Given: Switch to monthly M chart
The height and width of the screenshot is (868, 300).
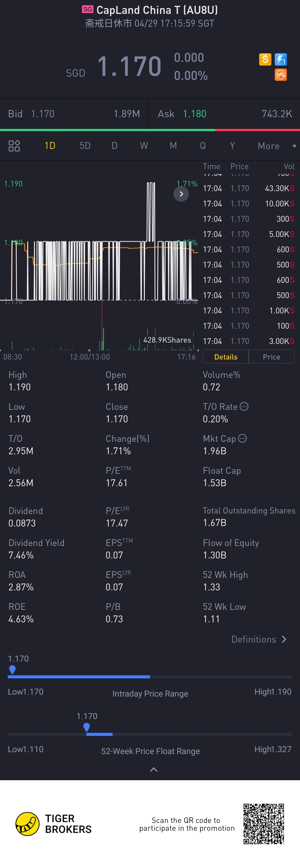Looking at the screenshot, I should click(173, 146).
